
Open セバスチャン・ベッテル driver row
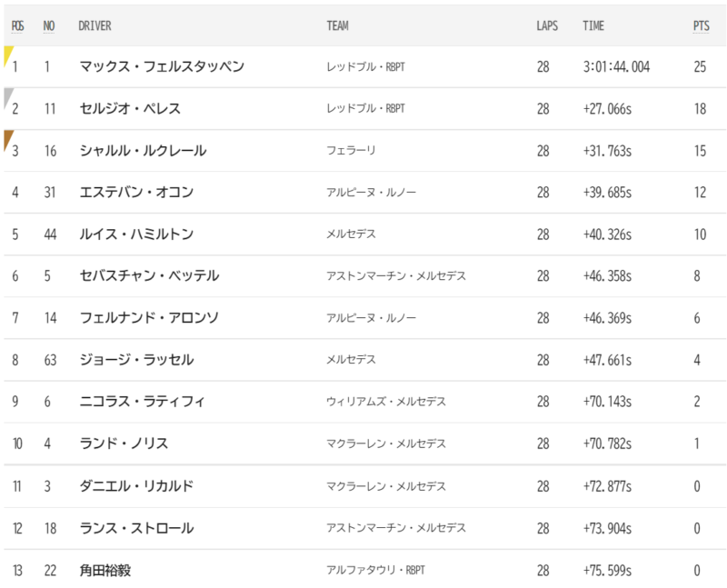tap(365, 276)
